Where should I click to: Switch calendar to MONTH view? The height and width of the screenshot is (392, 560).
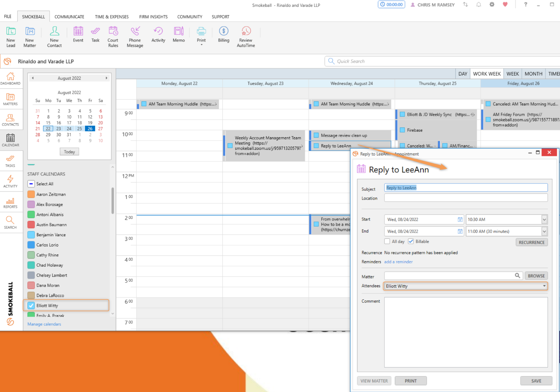[x=533, y=74]
